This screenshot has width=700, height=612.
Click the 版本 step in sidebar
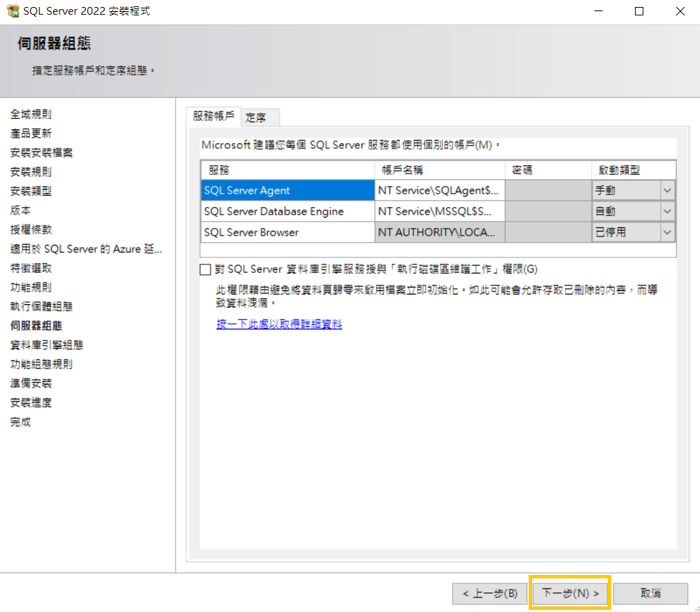(x=20, y=211)
